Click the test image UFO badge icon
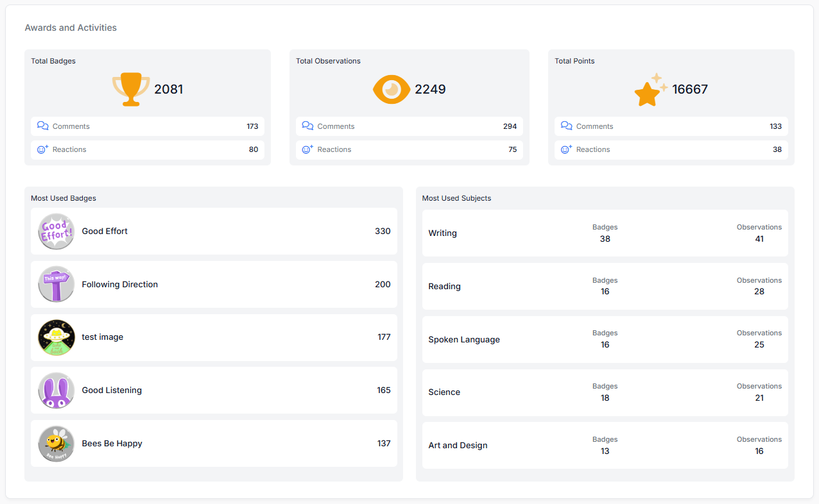The width and height of the screenshot is (819, 504). click(x=56, y=337)
